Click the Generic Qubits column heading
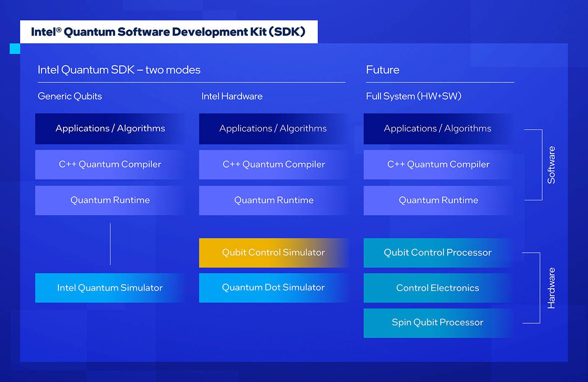This screenshot has width=588, height=382. click(70, 96)
